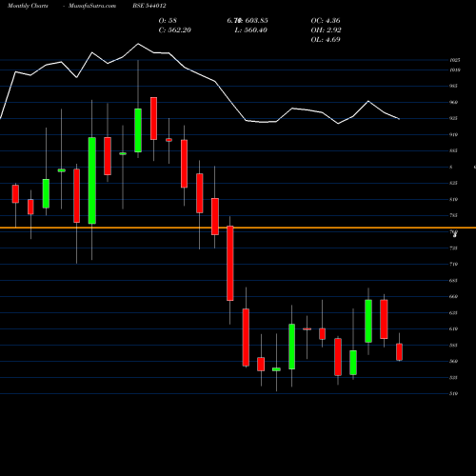Screen dimensions: 476x476
Task: Click the 585 price axis label
Action: coord(453,346)
